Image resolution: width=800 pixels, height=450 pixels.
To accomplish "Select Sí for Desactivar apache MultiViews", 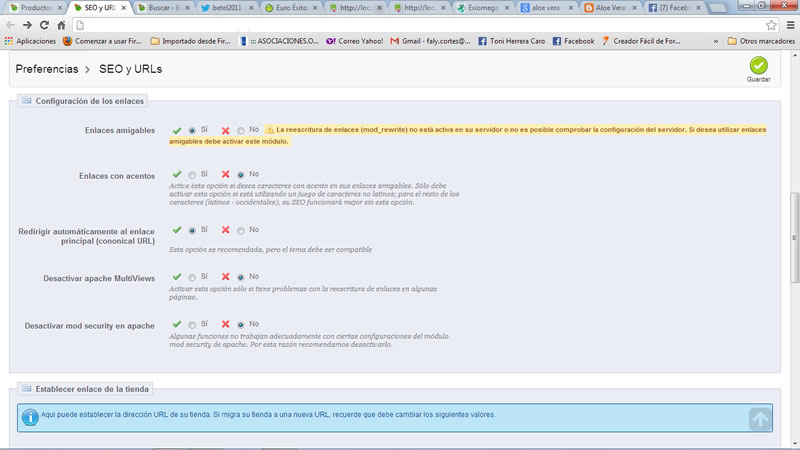I will point(192,278).
